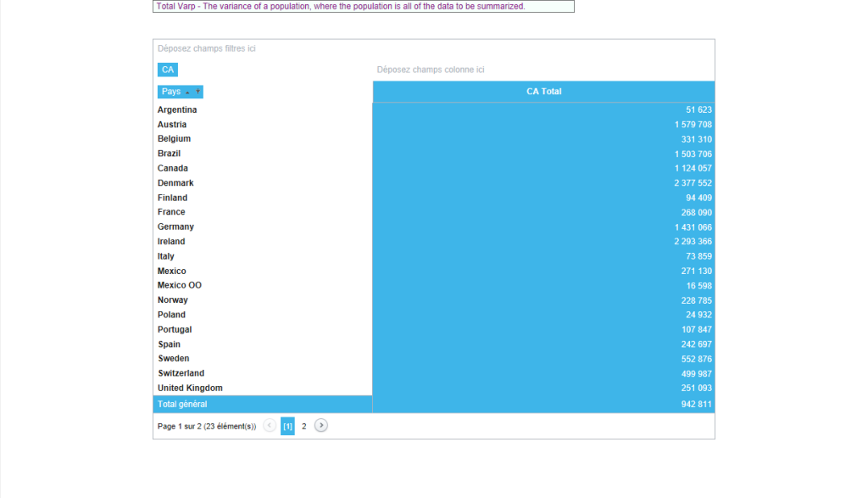Select the Brazil row label

coord(169,154)
